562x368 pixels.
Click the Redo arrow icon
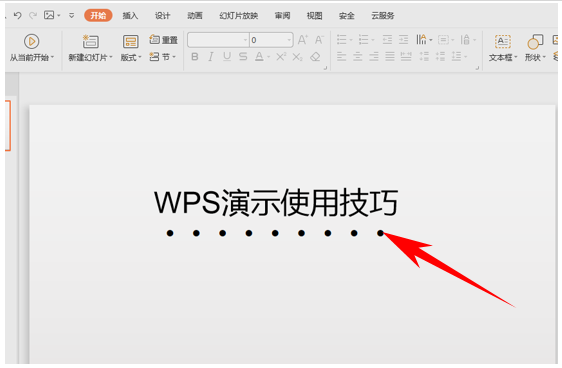pyautogui.click(x=33, y=15)
